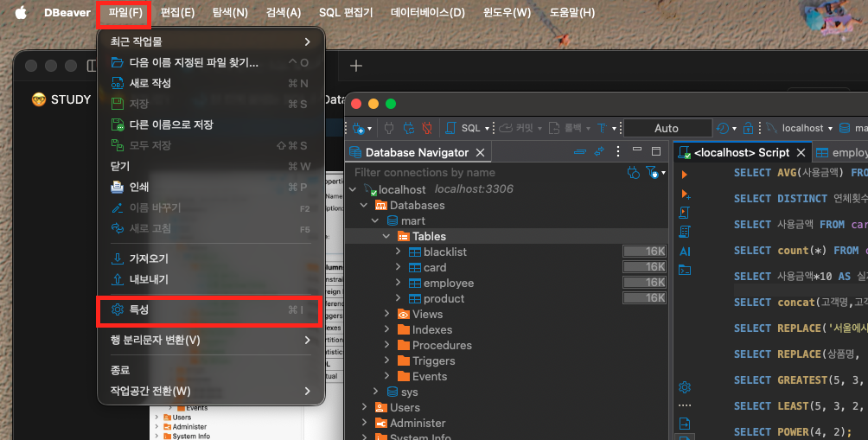Click the editor settings gear icon
This screenshot has height=440, width=868.
[x=685, y=387]
